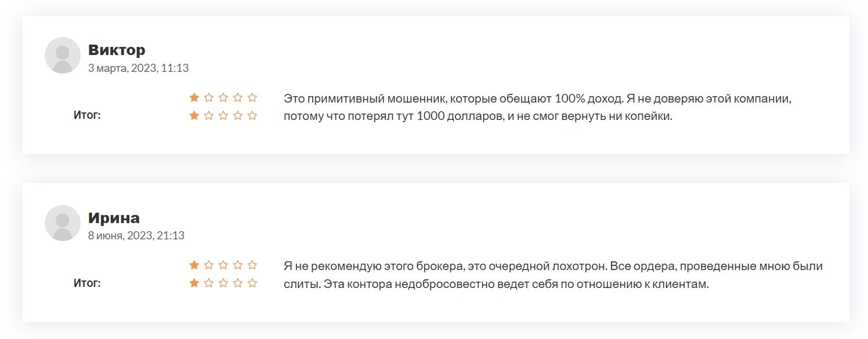Image resolution: width=868 pixels, height=339 pixels.
Task: Select the fifth star in Виктор's upper rating row
Action: pyautogui.click(x=252, y=98)
